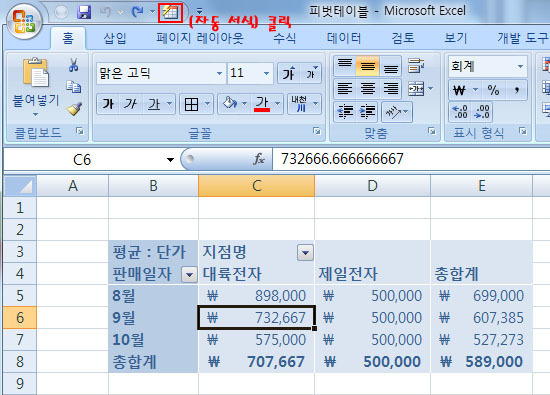Switch to the 검토 tab

coord(403,38)
